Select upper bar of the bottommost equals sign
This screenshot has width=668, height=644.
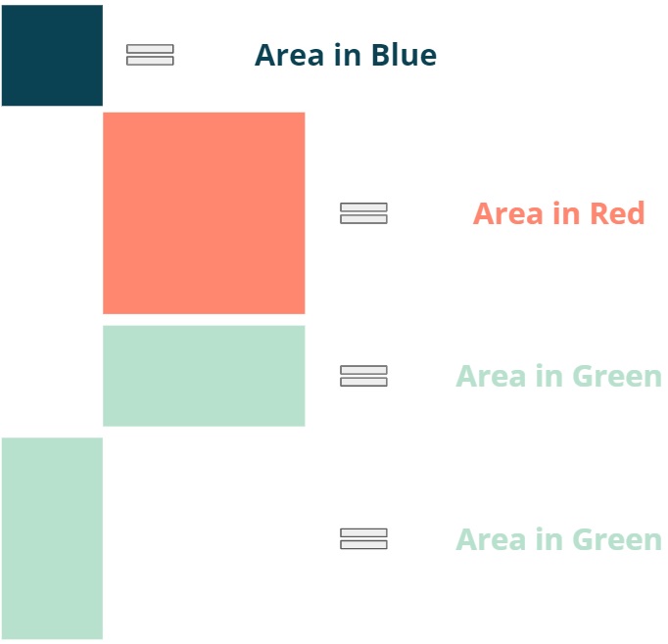click(x=363, y=532)
